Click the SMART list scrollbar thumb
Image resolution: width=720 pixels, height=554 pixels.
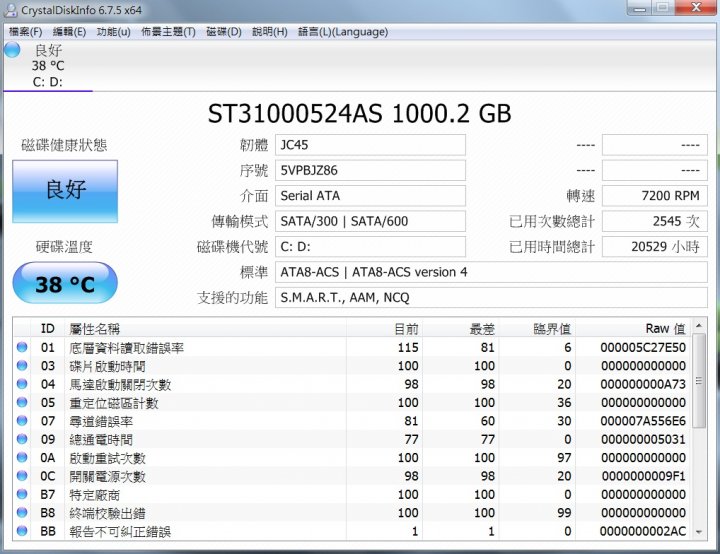(x=699, y=380)
